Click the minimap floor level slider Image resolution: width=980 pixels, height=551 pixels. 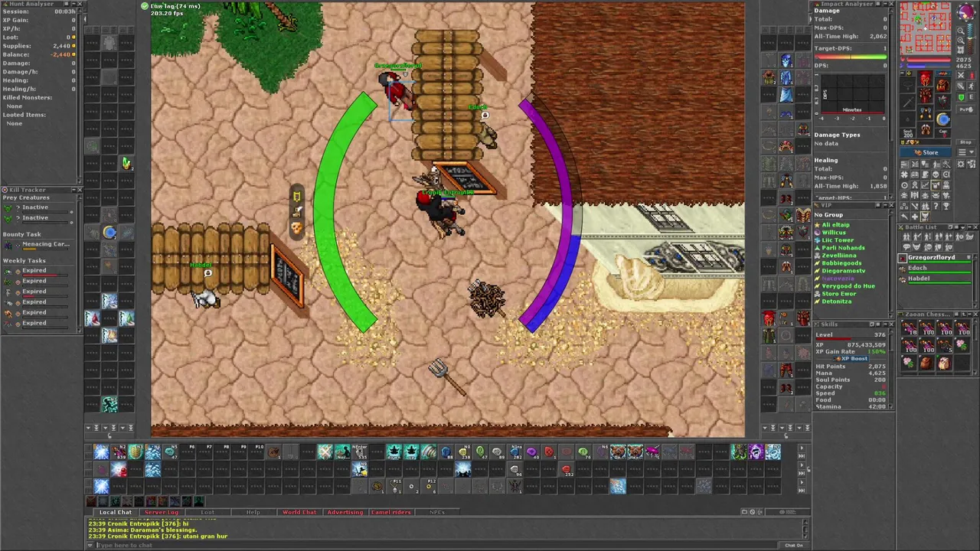click(970, 38)
